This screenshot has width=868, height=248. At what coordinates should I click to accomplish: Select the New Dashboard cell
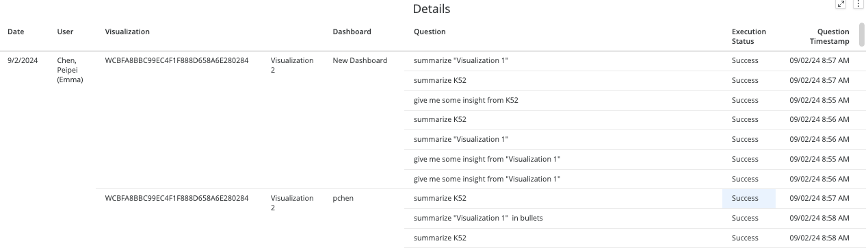360,60
